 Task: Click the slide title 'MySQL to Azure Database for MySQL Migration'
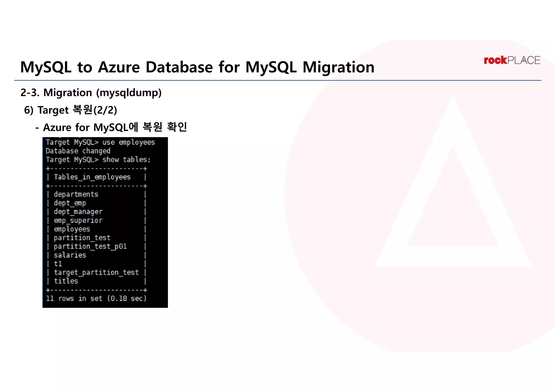coord(197,67)
